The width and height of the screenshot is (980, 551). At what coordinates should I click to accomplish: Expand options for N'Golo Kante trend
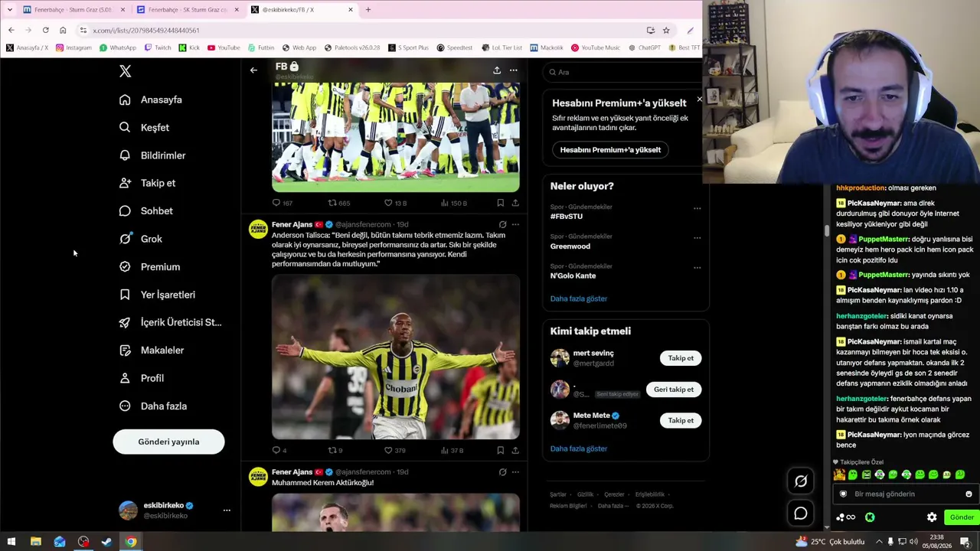[x=697, y=268]
